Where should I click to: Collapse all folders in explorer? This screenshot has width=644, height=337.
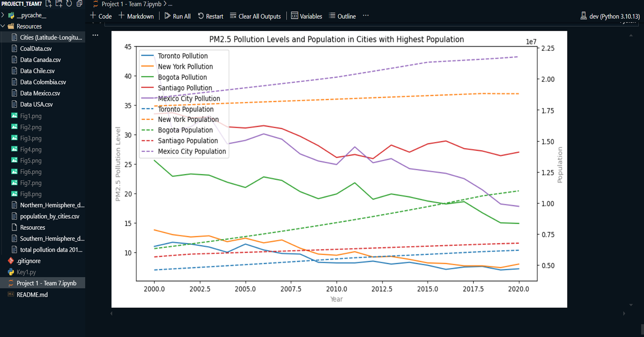click(x=79, y=4)
